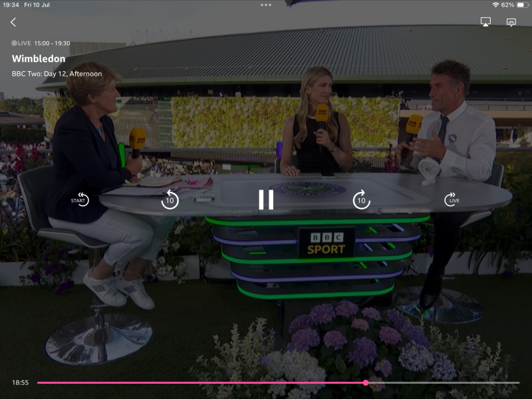Tap the 19:34 status bar clock

[11, 5]
